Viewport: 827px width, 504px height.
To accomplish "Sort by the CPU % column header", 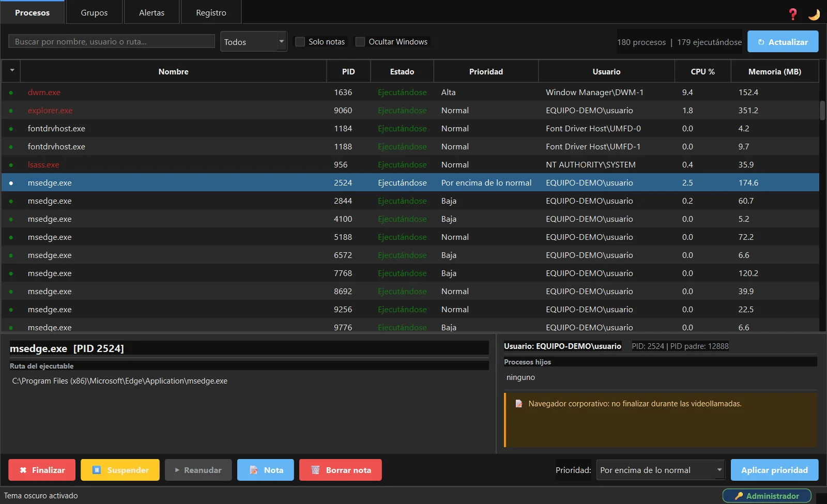I will pos(702,71).
